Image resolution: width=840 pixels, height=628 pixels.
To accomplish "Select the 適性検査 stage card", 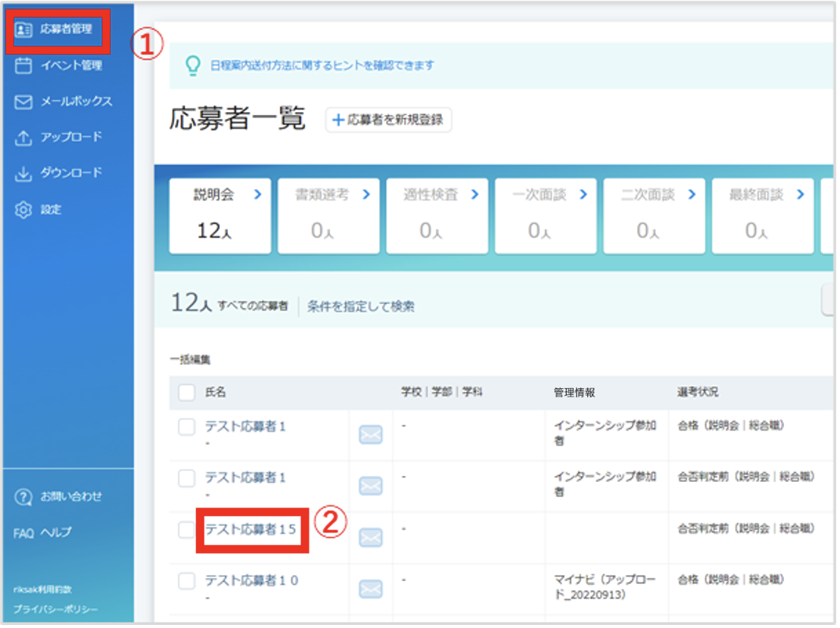I will 437,216.
